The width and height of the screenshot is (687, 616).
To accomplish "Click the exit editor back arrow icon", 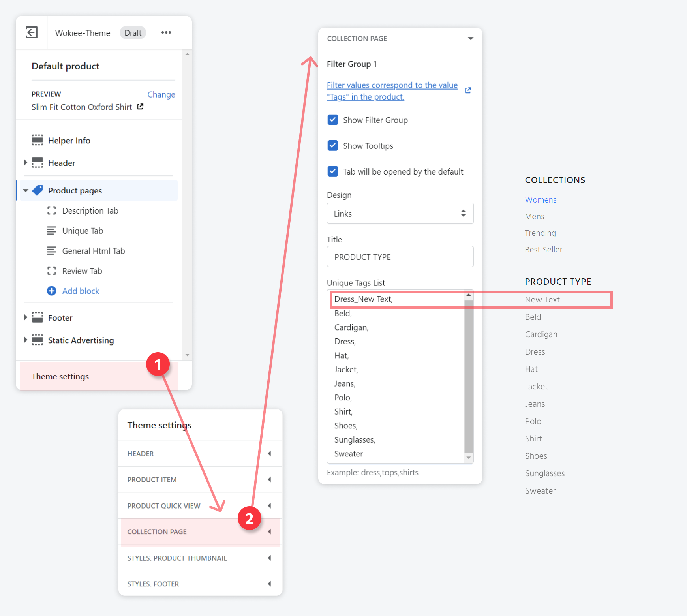I will 32,32.
